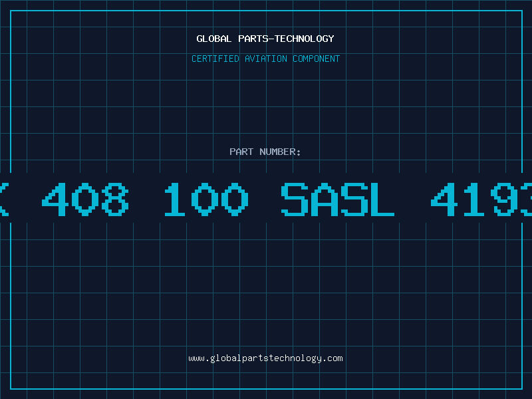
Task: Select the SASL segment of part number
Action: 338,199
